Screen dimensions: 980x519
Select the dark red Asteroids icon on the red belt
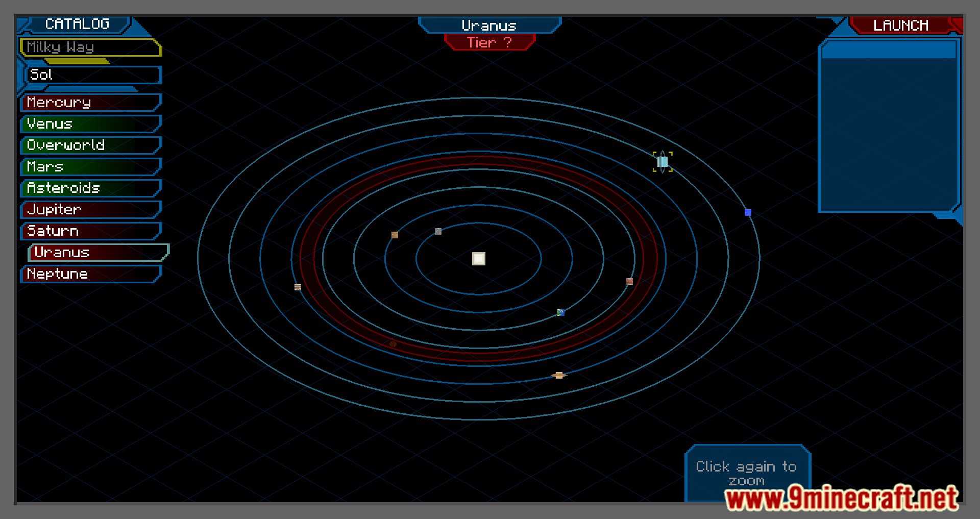coord(393,344)
